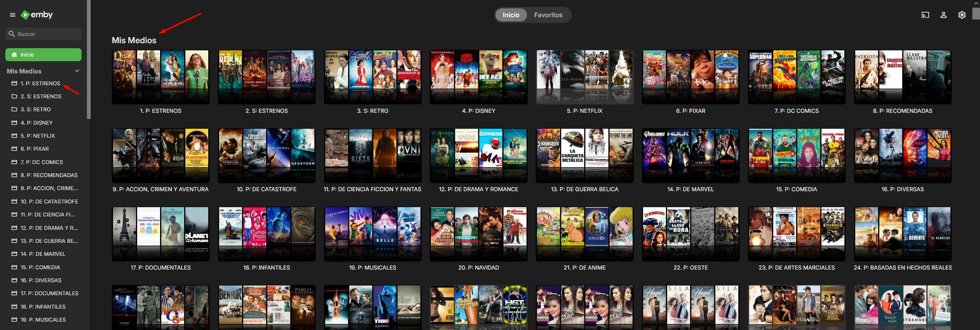Image resolution: width=980 pixels, height=330 pixels.
Task: Open the settings gear icon
Action: [962, 15]
